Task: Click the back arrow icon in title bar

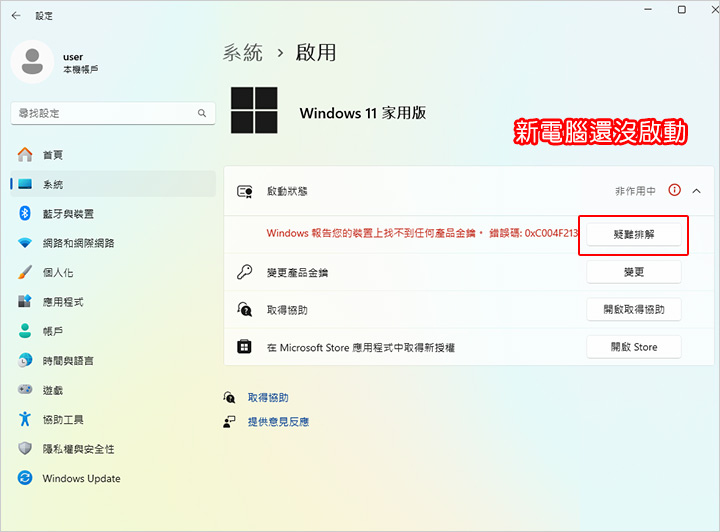Action: (x=16, y=16)
